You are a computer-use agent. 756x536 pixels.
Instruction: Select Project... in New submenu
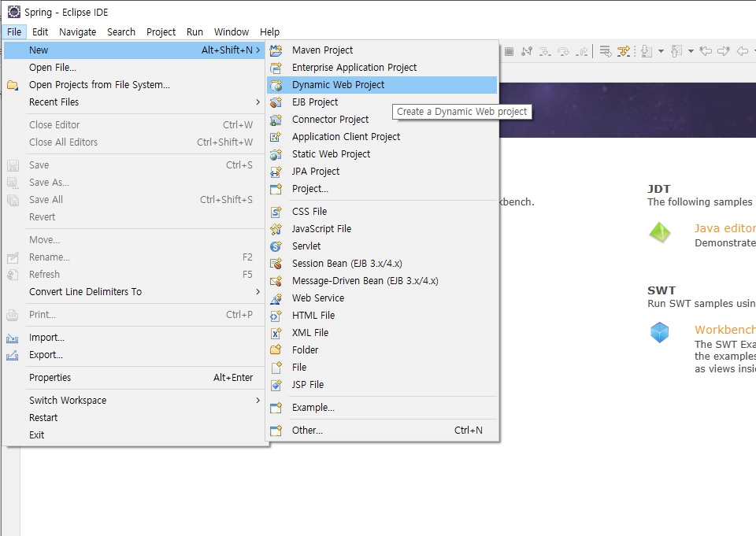point(382,189)
